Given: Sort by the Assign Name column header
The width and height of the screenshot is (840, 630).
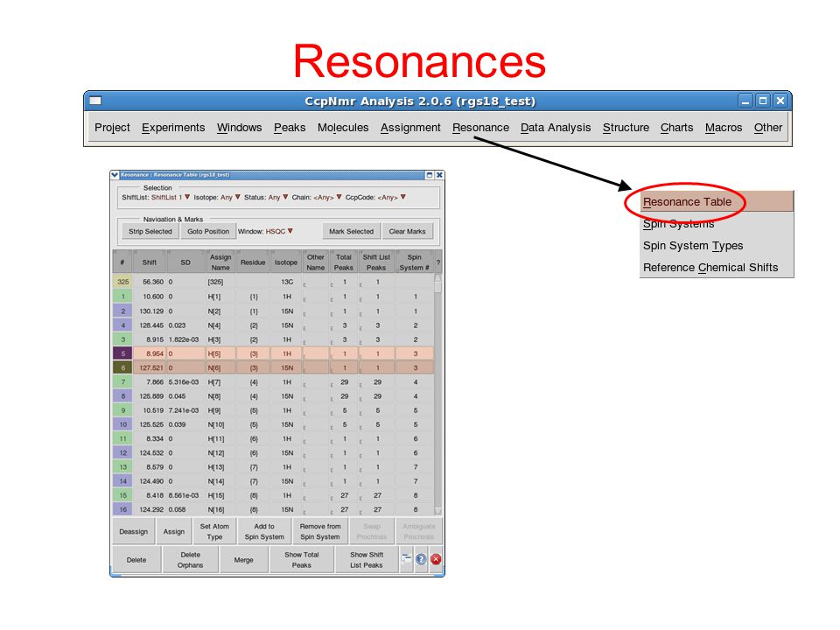Looking at the screenshot, I should (220, 262).
